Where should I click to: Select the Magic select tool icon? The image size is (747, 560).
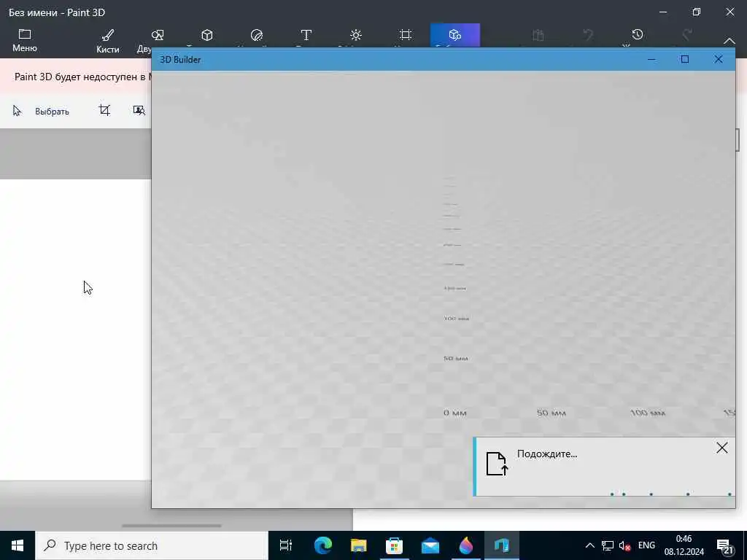tap(139, 111)
